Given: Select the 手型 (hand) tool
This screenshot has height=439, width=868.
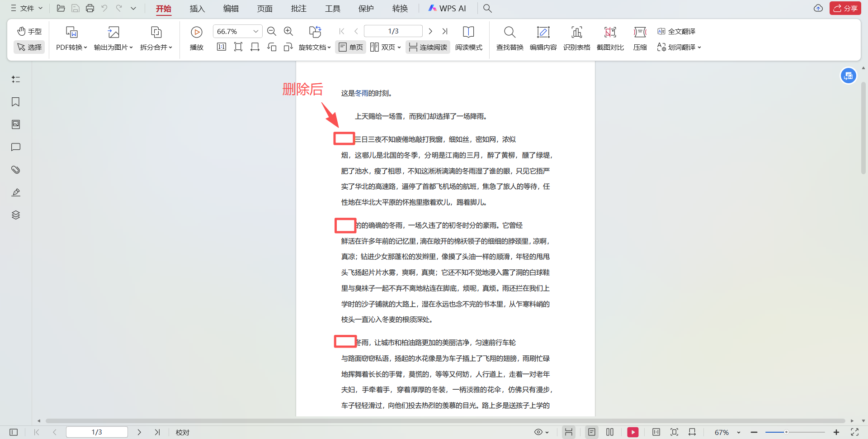Looking at the screenshot, I should point(29,31).
